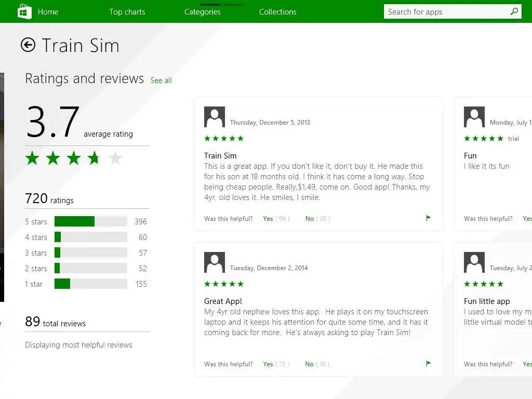Click the 5 stars rating bar

90,221
